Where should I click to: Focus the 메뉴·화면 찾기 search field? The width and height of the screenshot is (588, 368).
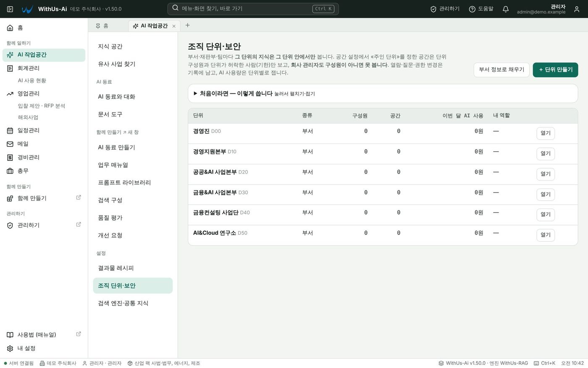[x=253, y=9]
